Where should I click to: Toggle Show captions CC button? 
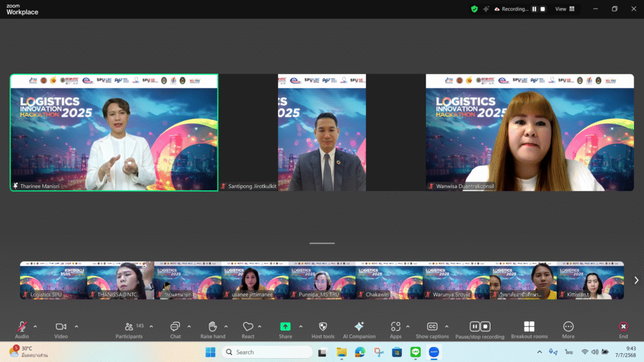pos(432,329)
